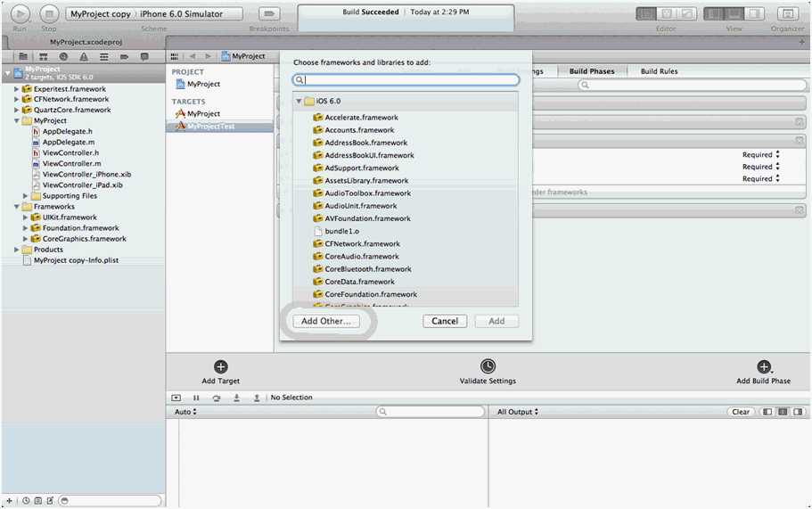
Task: Toggle the Breakpoints button
Action: coord(269,14)
